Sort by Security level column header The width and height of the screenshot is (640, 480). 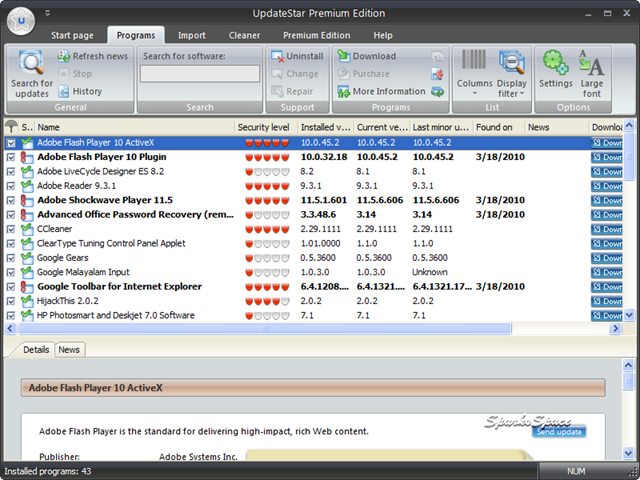266,127
